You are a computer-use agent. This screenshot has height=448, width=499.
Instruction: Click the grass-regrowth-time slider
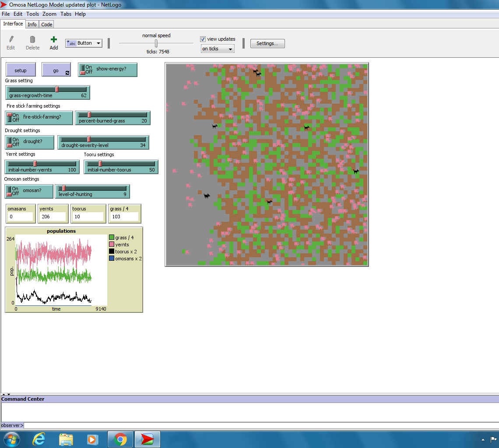[x=48, y=93]
